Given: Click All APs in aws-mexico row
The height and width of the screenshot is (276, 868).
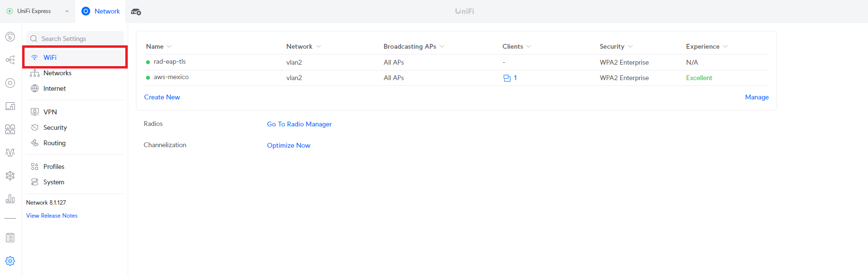Looking at the screenshot, I should (x=394, y=78).
